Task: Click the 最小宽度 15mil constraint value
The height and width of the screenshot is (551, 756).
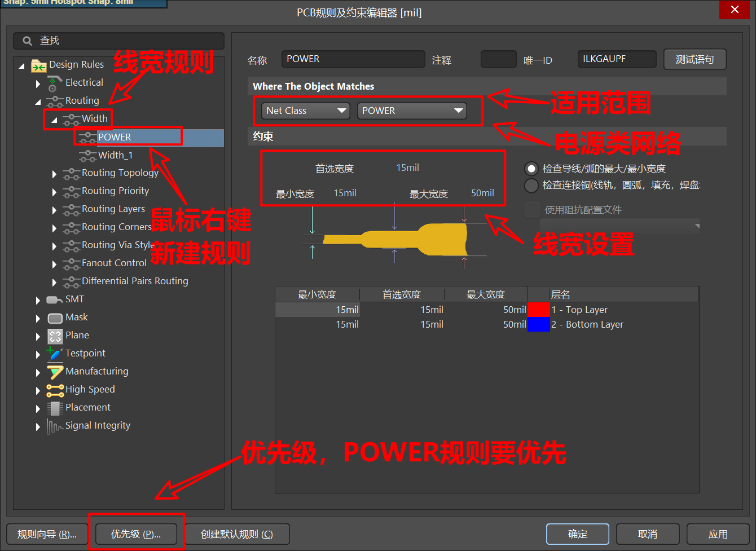Action: point(345,193)
